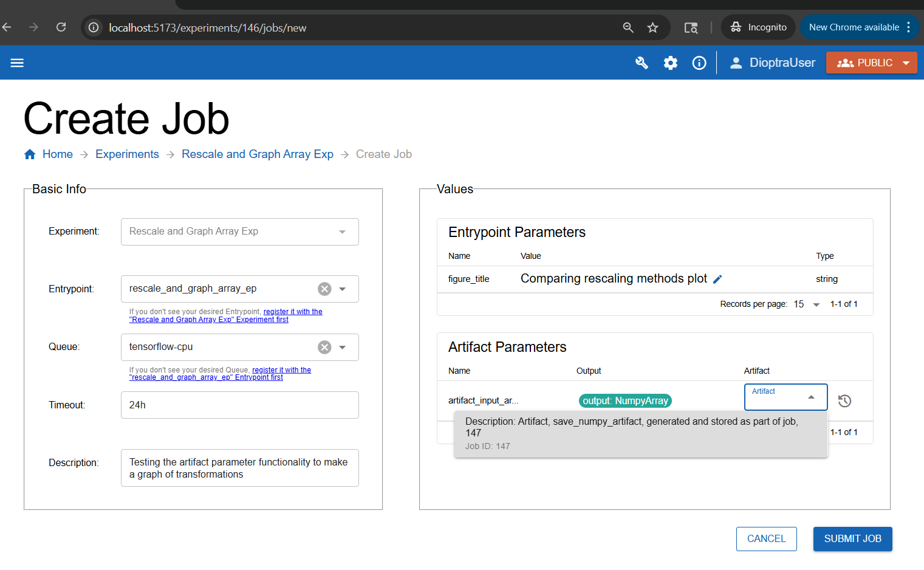
Task: Click the wrench admin tools icon
Action: (x=642, y=63)
